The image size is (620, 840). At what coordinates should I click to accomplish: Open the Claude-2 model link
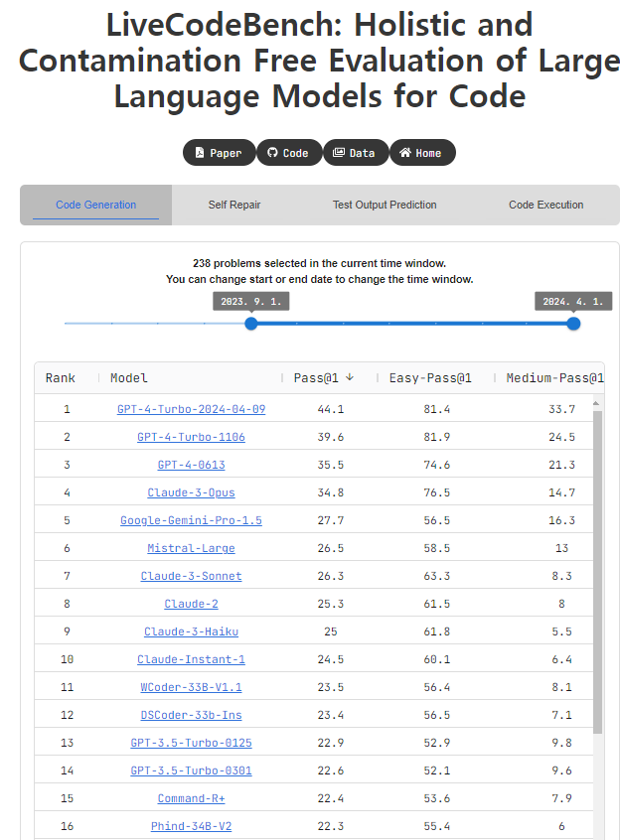pyautogui.click(x=192, y=604)
